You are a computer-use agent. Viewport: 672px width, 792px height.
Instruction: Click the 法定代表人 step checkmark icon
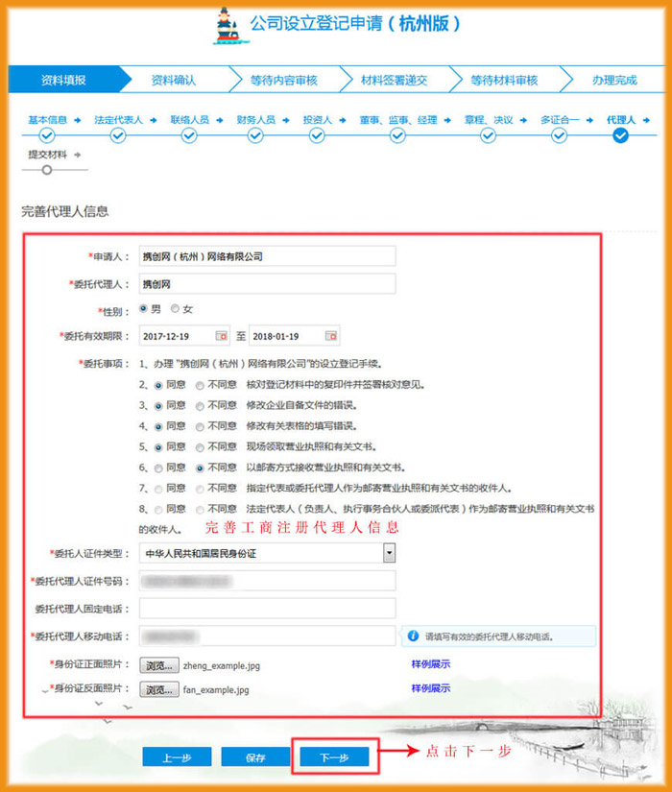[118, 135]
